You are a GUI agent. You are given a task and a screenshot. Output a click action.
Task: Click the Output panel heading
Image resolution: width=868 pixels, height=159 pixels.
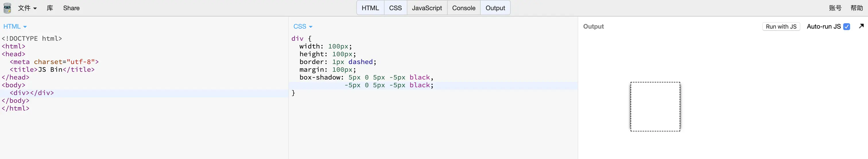coord(593,27)
